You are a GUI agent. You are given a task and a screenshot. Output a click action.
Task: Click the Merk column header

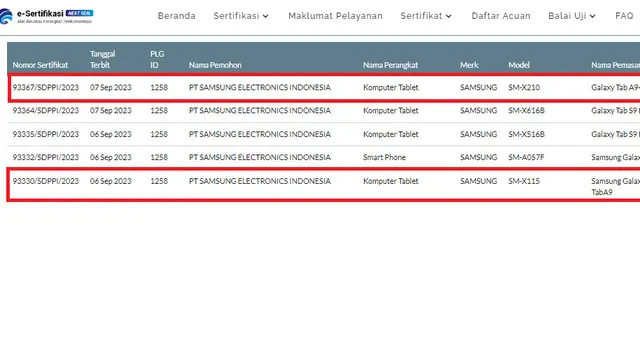[x=469, y=65]
